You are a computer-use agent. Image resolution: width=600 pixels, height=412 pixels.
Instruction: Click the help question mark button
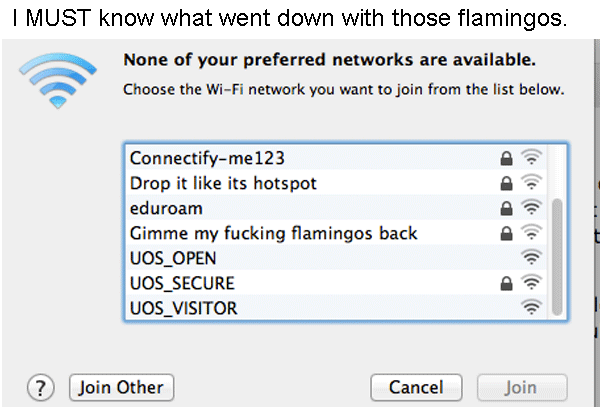click(x=41, y=387)
